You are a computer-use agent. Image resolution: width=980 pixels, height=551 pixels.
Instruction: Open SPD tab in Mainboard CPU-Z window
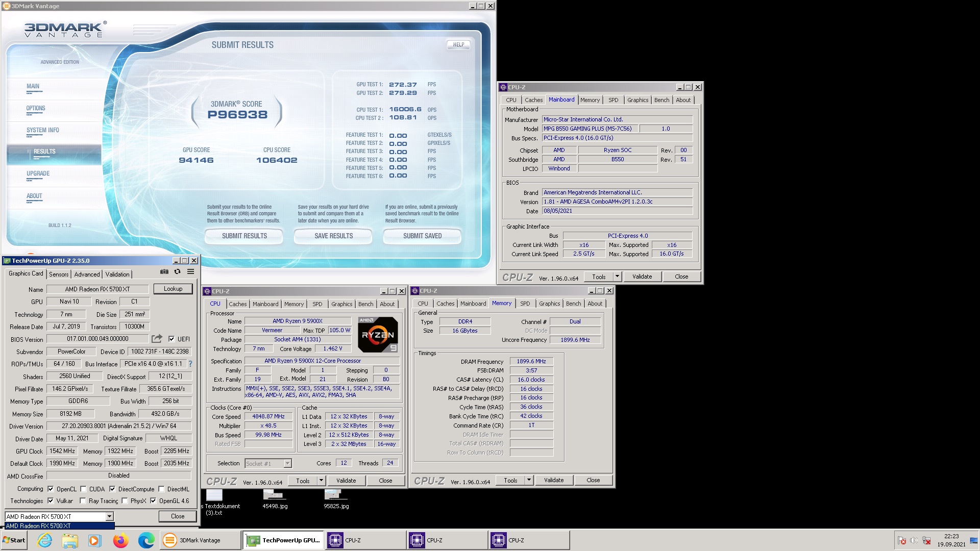click(x=614, y=100)
